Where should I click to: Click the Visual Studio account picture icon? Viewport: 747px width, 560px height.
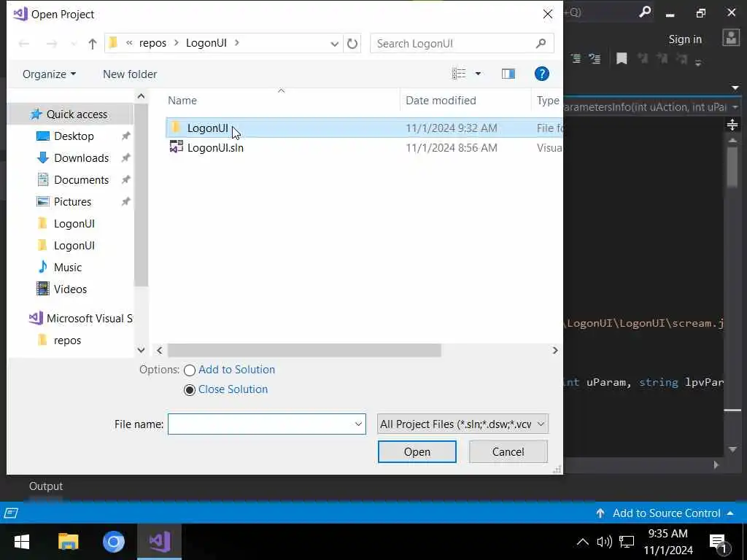click(731, 38)
